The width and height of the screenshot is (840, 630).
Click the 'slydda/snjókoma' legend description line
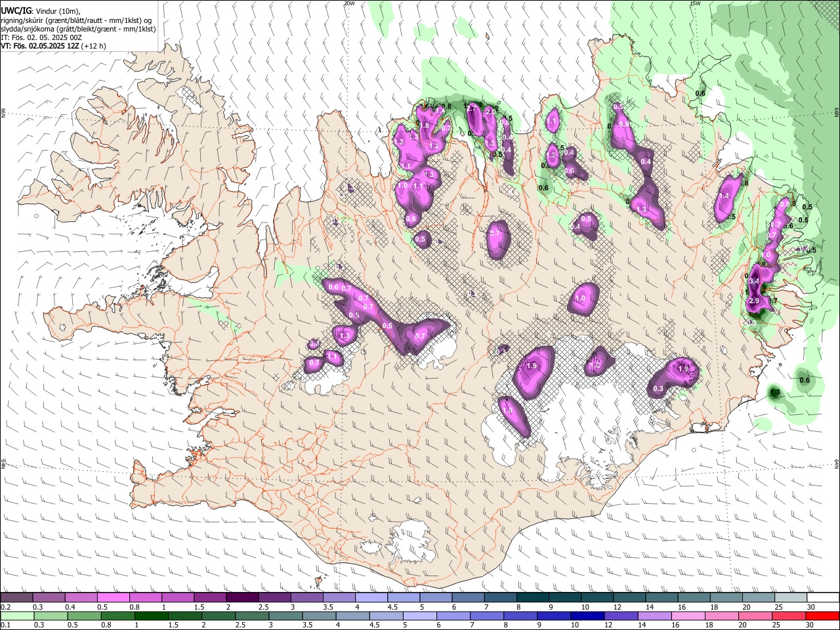pos(79,30)
